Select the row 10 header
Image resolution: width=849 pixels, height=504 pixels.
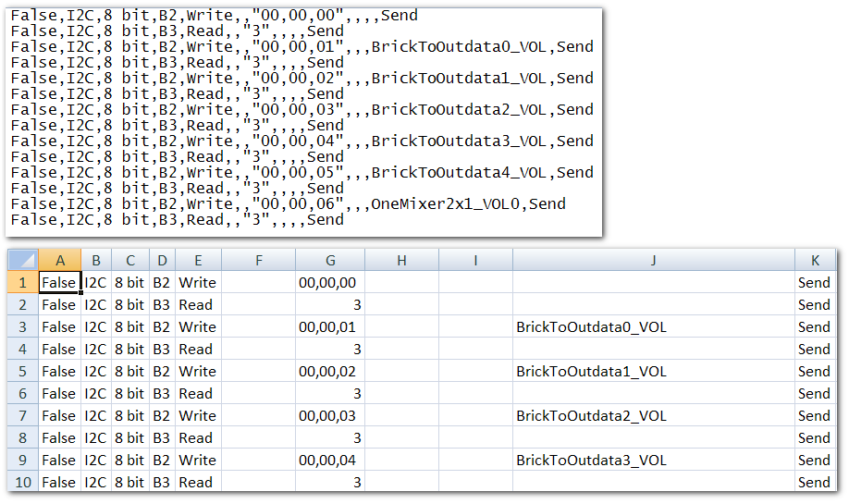tap(22, 483)
